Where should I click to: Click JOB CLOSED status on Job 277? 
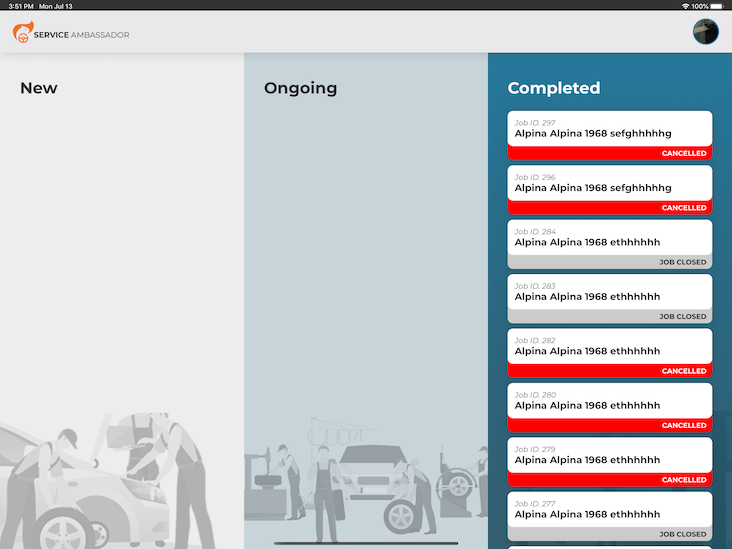point(683,534)
